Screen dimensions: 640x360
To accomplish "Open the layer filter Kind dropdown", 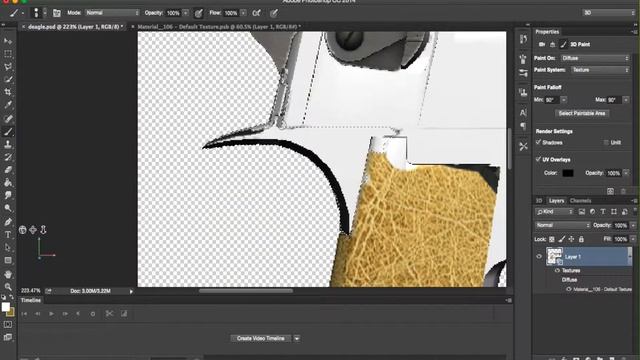I will click(555, 212).
